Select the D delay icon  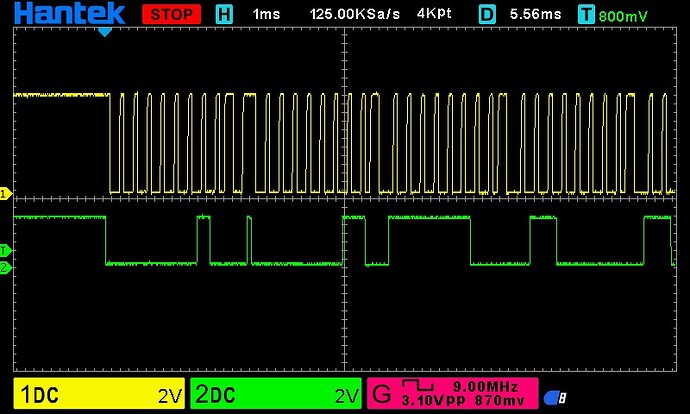[487, 15]
